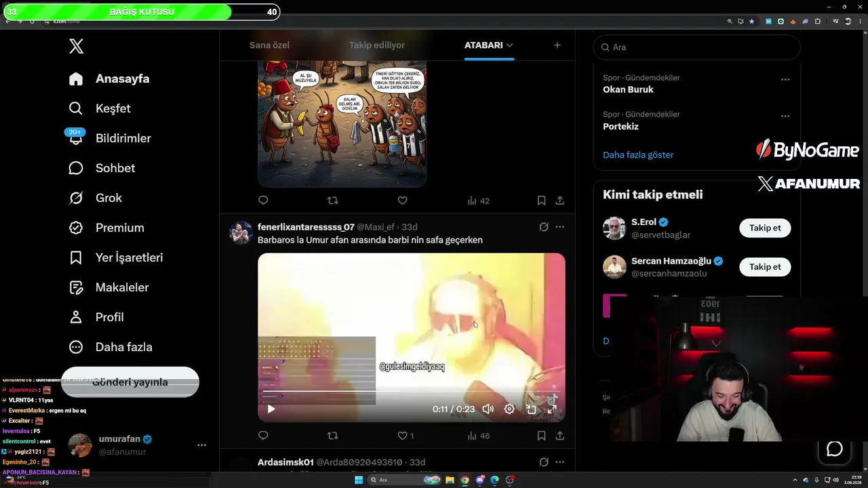Open Yer İşaretleri bookmarks

(x=116, y=258)
